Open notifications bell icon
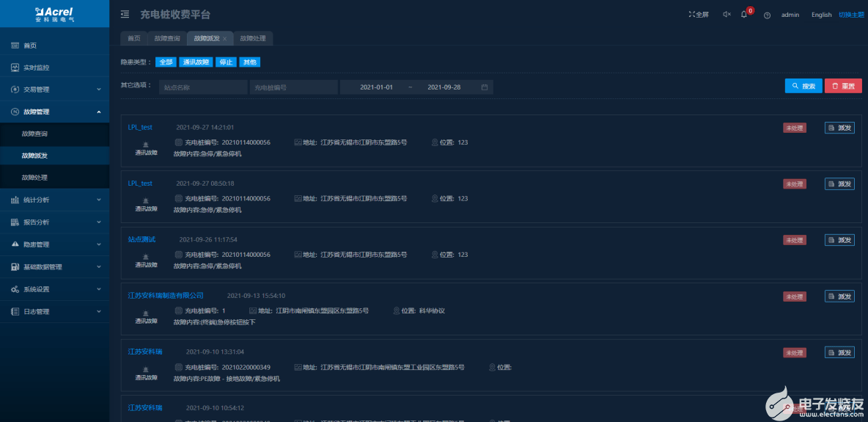Screen dimensions: 868x422 744,15
